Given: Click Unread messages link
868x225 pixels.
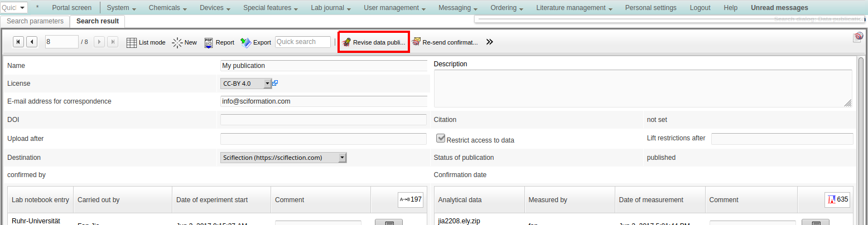Looking at the screenshot, I should click(x=779, y=8).
